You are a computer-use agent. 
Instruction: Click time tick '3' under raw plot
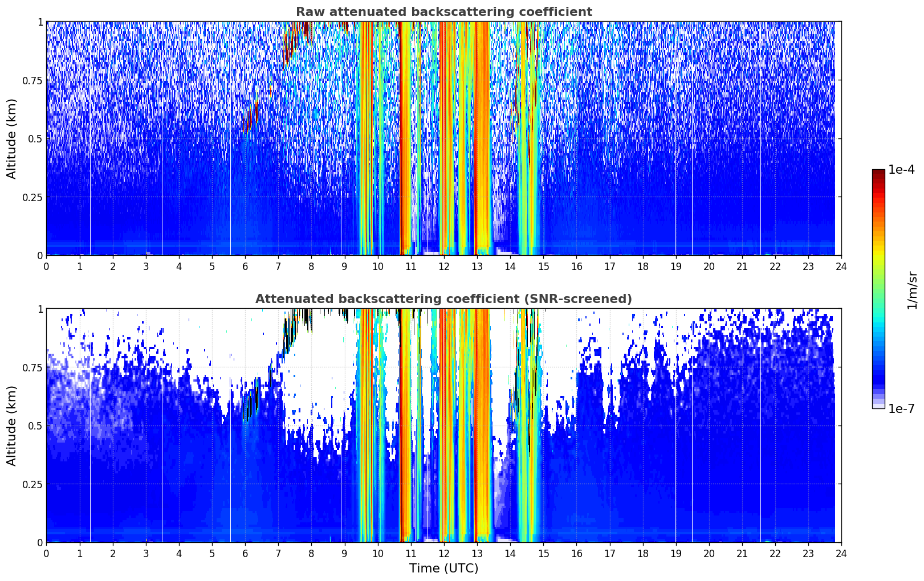tap(146, 266)
